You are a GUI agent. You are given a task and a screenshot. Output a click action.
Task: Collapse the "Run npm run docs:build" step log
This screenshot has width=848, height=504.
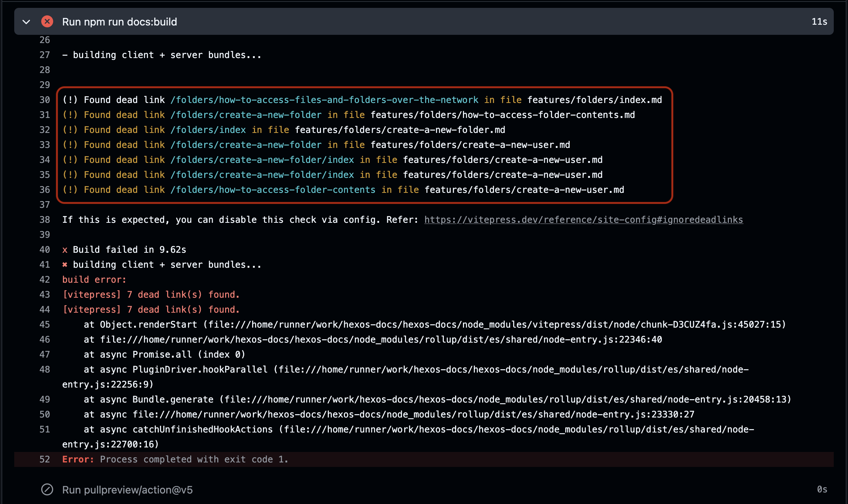[26, 22]
